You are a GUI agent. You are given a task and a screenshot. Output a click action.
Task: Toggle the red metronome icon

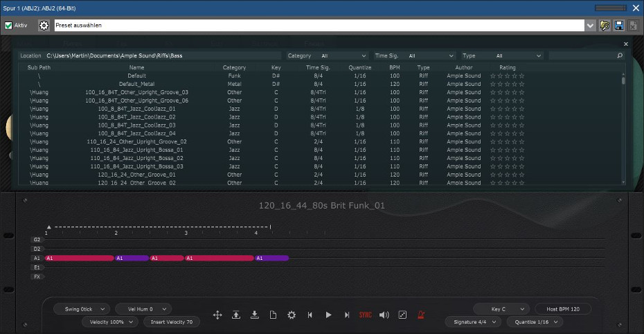[421, 315]
